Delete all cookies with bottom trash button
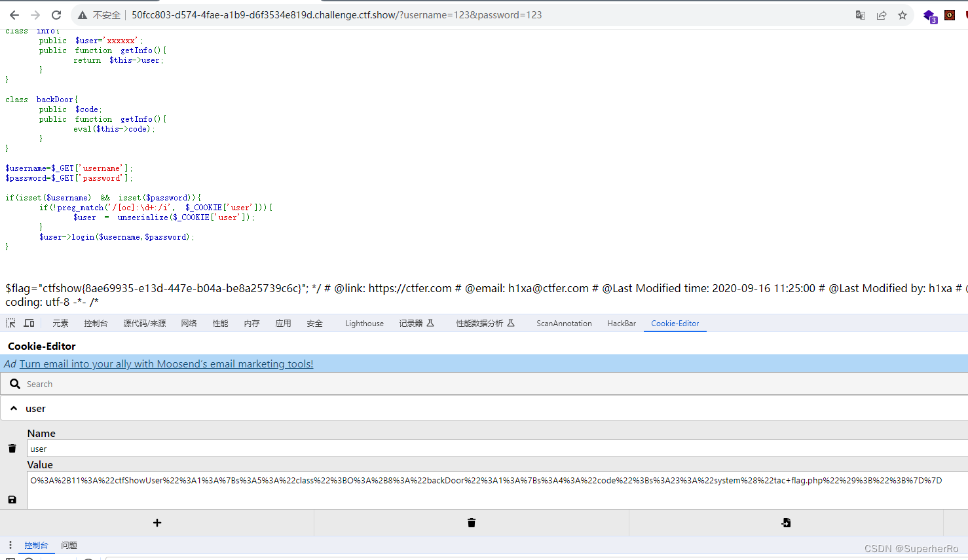Viewport: 968px width, 560px height. point(472,523)
